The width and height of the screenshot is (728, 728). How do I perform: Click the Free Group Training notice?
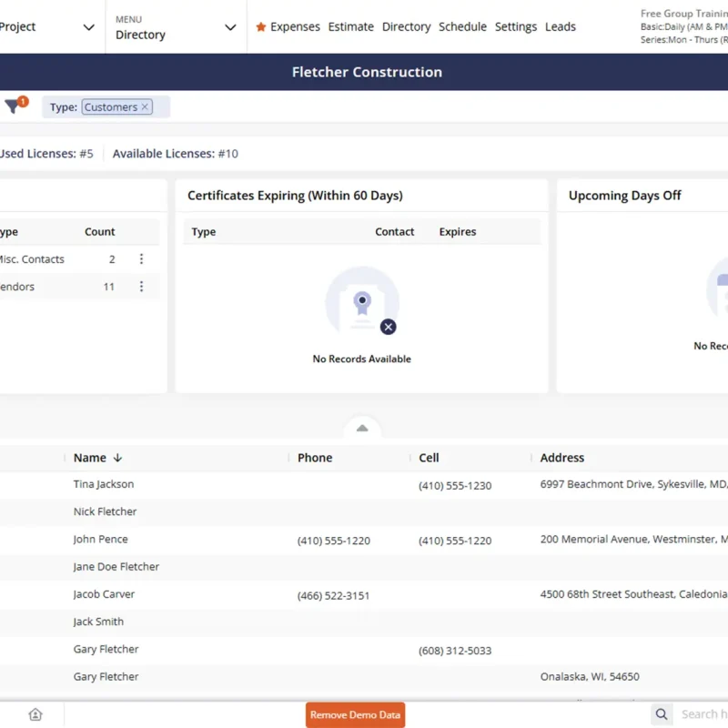pyautogui.click(x=684, y=26)
